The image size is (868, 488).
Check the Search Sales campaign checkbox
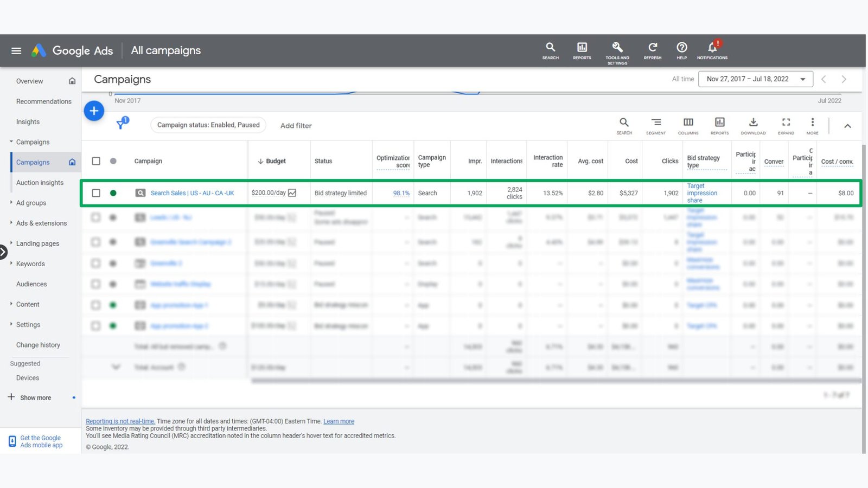tap(96, 193)
